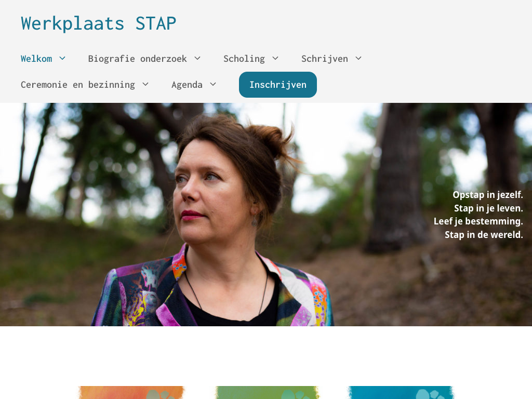Expand the Ceremonie en bezinning chevron
The width and height of the screenshot is (532, 399).
pyautogui.click(x=145, y=84)
